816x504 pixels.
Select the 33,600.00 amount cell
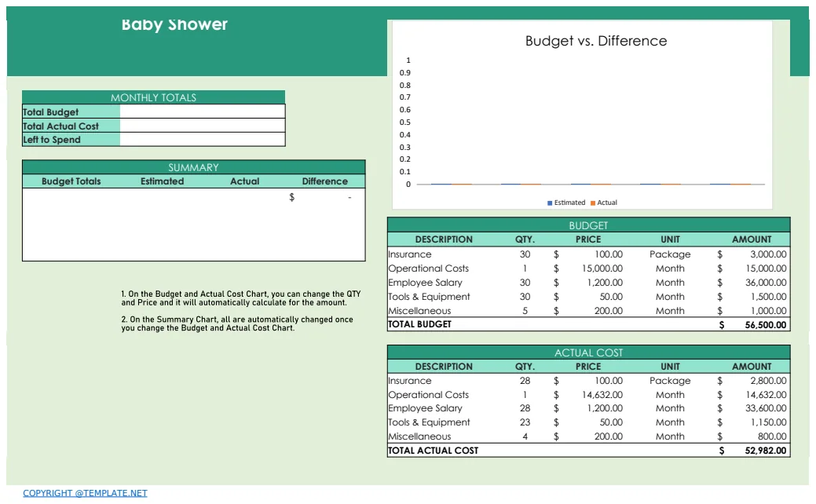[x=766, y=408]
